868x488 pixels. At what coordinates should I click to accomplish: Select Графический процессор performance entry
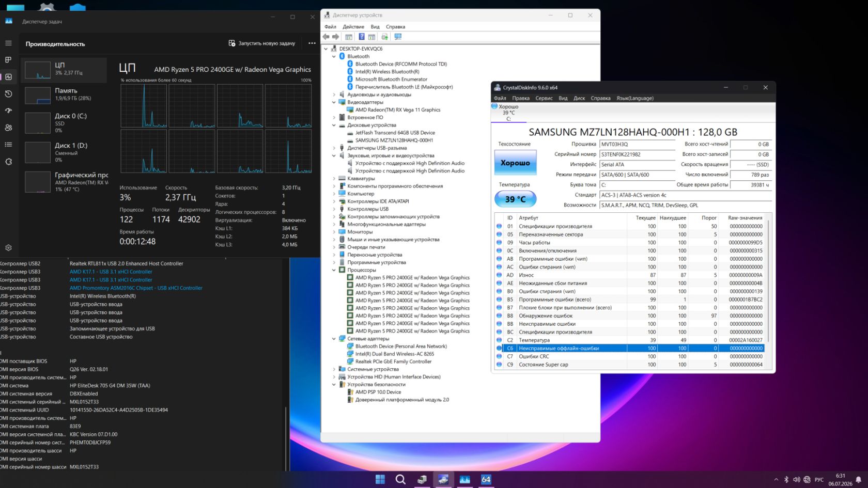click(64, 182)
